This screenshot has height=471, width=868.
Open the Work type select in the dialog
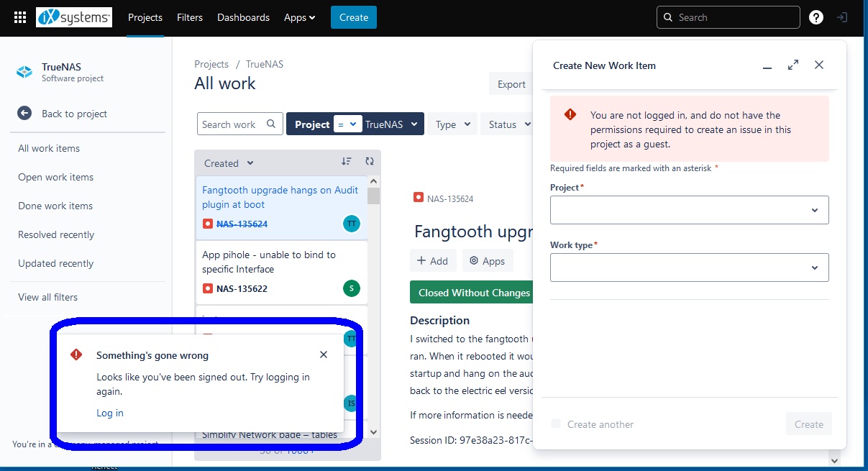coord(689,267)
